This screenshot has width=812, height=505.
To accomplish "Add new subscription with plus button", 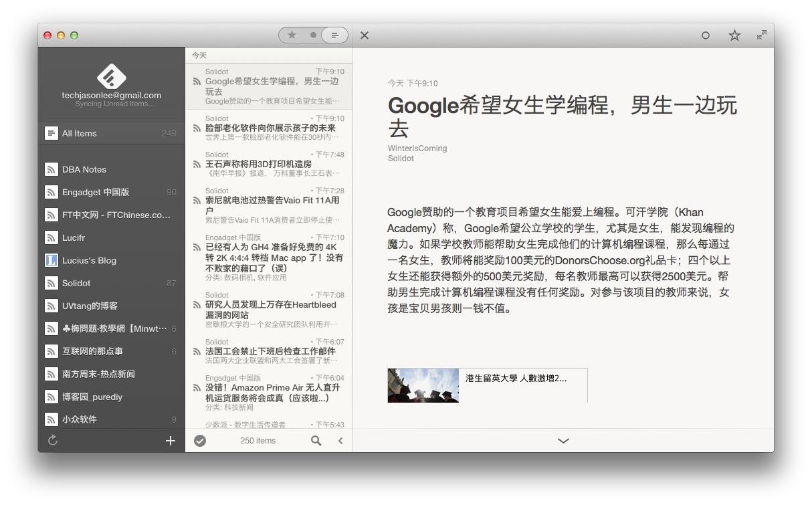I will pos(171,440).
